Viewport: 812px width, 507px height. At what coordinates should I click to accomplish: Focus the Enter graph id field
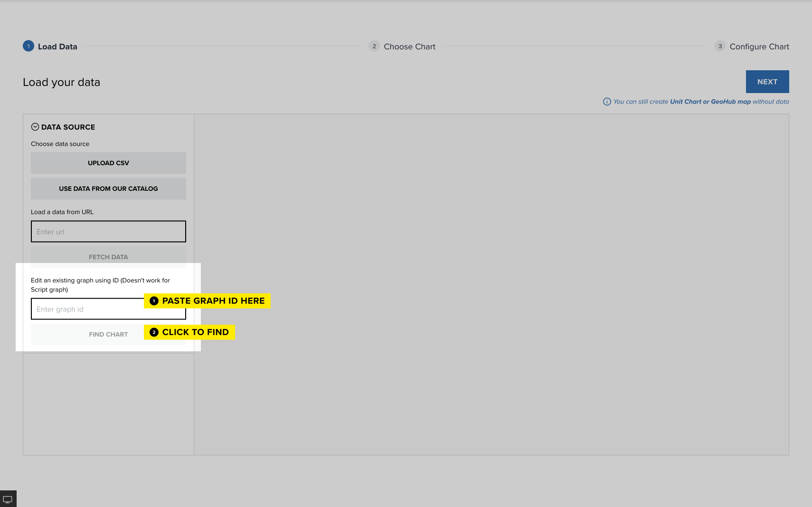(108, 309)
